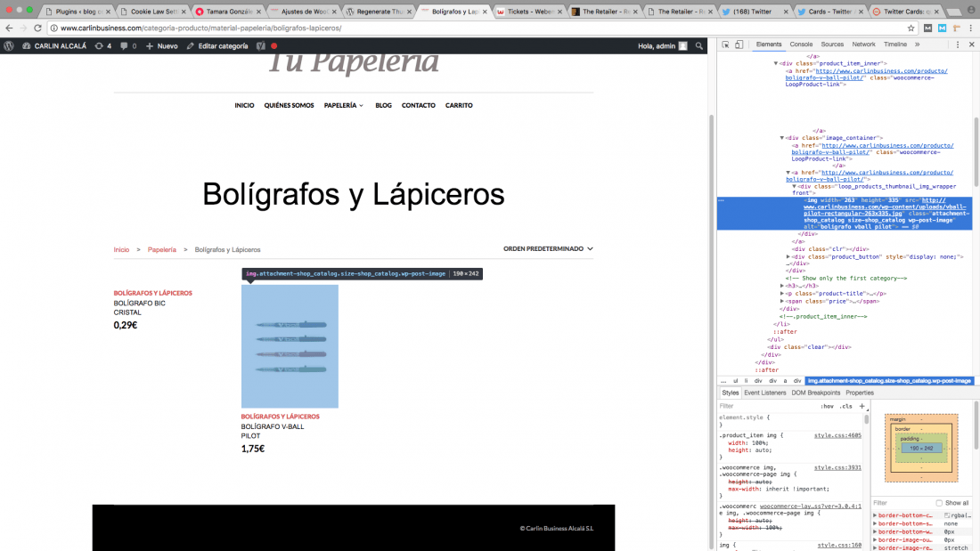The height and width of the screenshot is (551, 980).
Task: Reload the page with the refresh icon
Action: click(37, 28)
